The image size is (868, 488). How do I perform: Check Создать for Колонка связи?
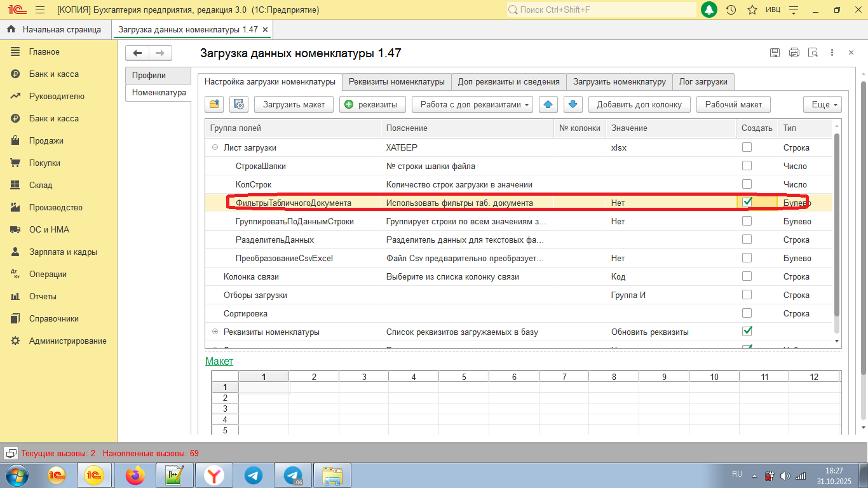click(747, 276)
